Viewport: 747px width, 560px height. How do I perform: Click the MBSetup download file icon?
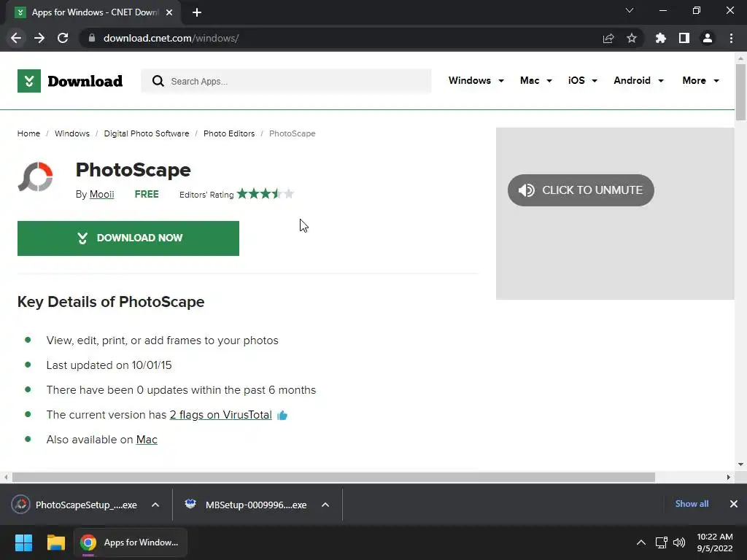click(x=190, y=504)
